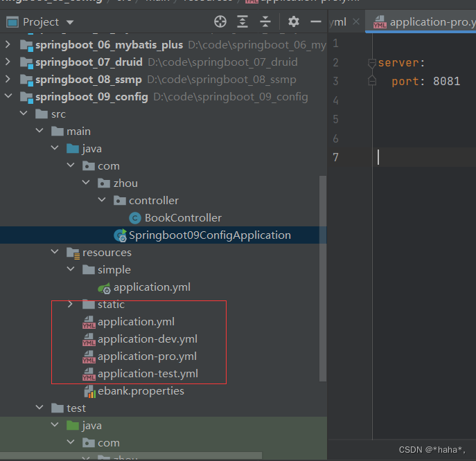476x461 pixels.
Task: Collapse the main folder
Action: click(x=39, y=131)
